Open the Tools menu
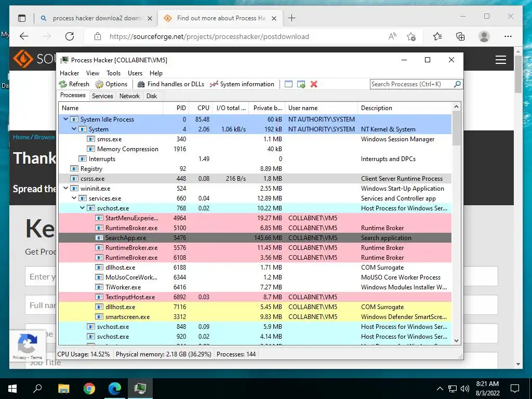The height and width of the screenshot is (399, 532). 113,73
